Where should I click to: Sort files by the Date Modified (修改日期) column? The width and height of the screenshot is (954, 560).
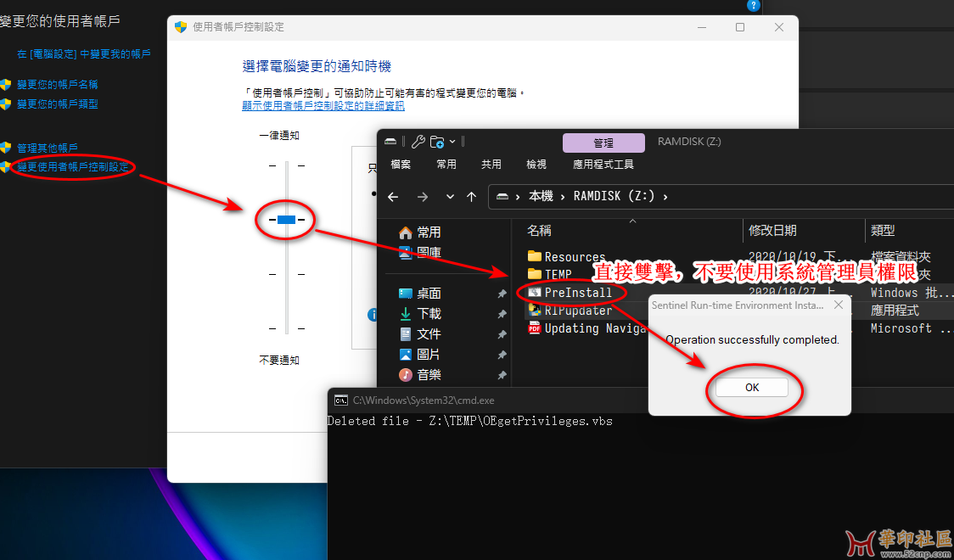tap(772, 231)
